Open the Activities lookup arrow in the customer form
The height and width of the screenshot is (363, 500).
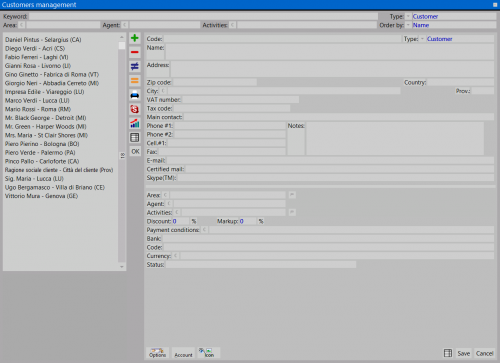(x=177, y=212)
